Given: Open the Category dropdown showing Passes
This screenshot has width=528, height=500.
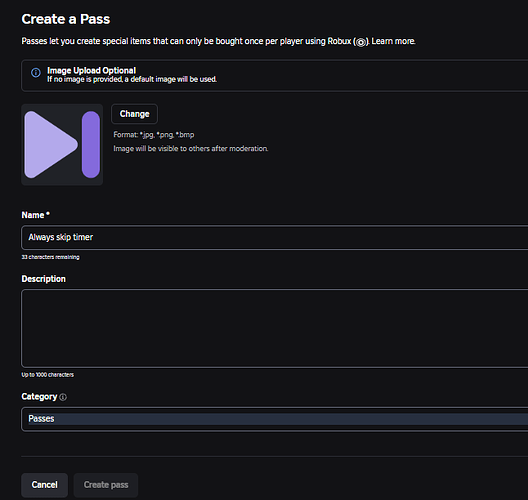Looking at the screenshot, I should [274, 419].
